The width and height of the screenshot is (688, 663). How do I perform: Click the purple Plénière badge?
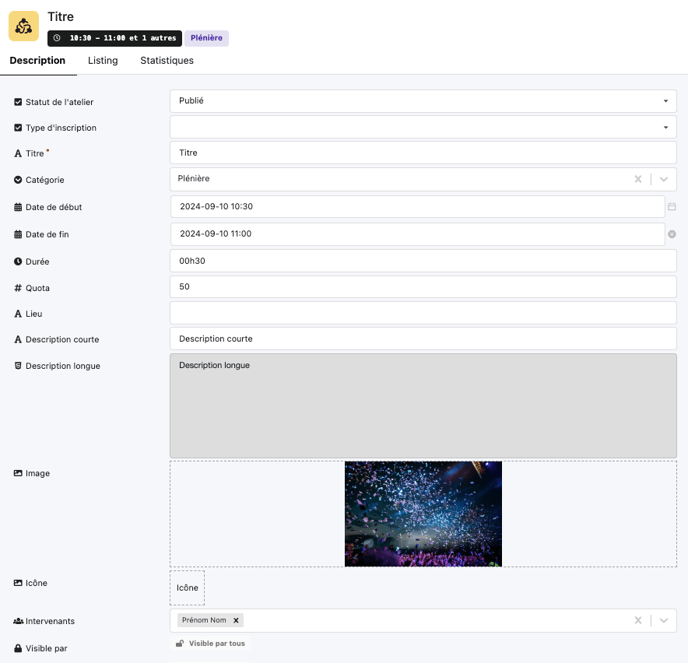207,38
